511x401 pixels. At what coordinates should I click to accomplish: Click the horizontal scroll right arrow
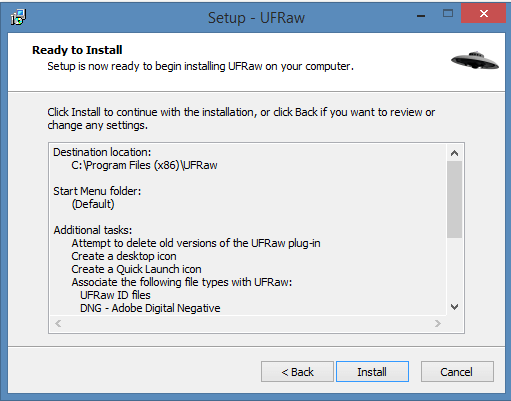pos(438,324)
